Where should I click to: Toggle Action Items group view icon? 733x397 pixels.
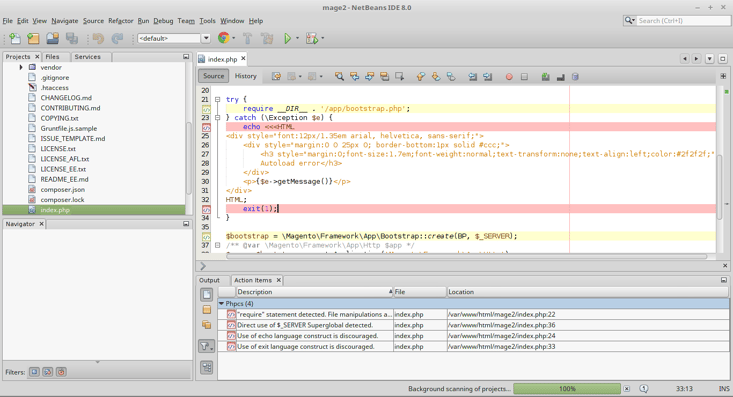tap(207, 367)
